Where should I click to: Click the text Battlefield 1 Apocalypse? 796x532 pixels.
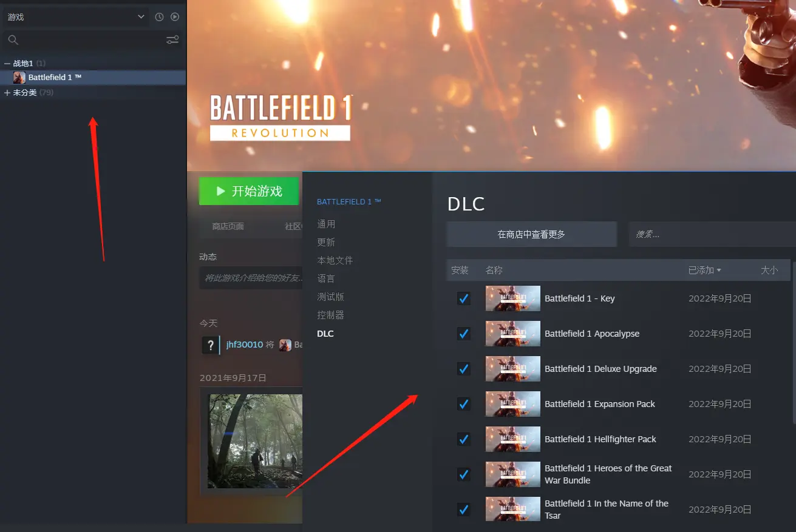[592, 334]
